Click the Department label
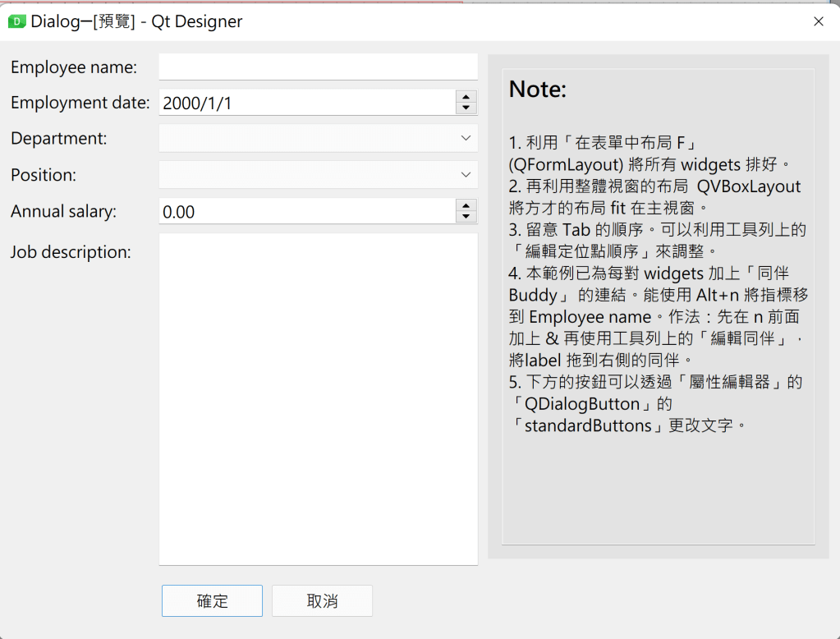Viewport: 840px width, 639px height. coord(59,139)
